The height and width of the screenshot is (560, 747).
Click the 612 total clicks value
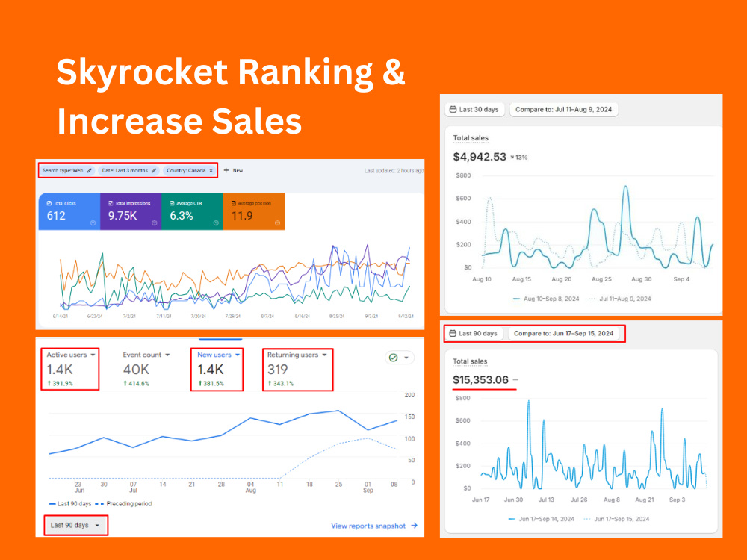[x=56, y=216]
